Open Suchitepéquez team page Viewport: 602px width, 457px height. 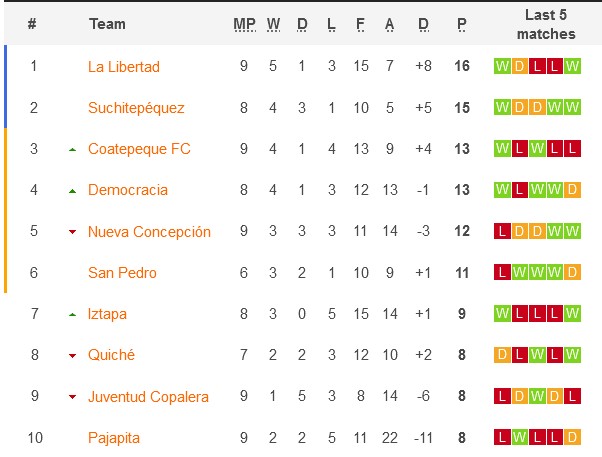(136, 108)
